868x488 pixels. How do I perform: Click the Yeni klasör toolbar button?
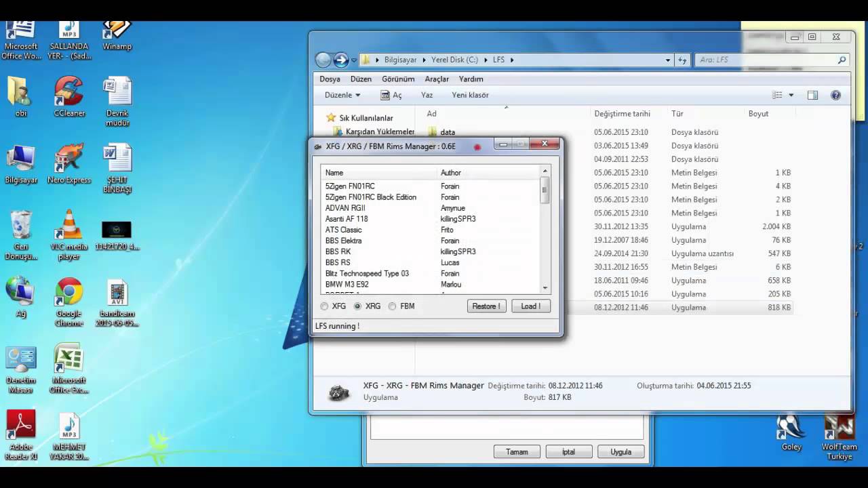click(470, 95)
